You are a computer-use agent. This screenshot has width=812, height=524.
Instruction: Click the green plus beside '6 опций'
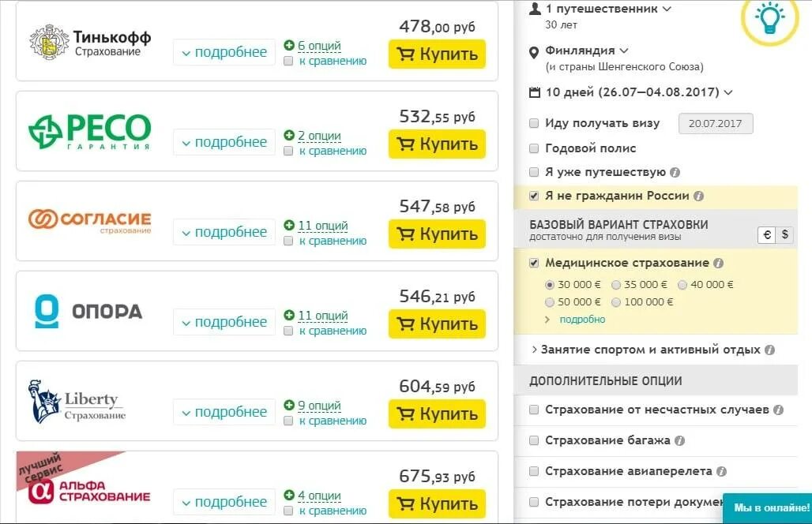click(x=289, y=46)
